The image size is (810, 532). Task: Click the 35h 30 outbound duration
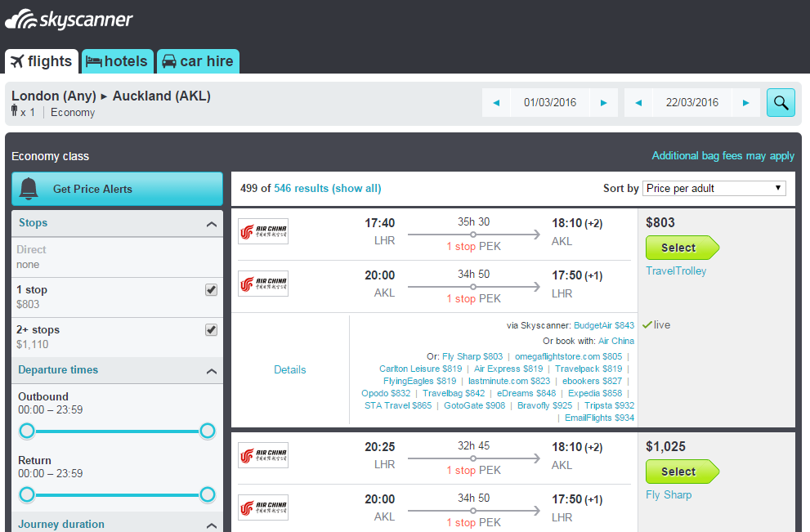click(474, 221)
